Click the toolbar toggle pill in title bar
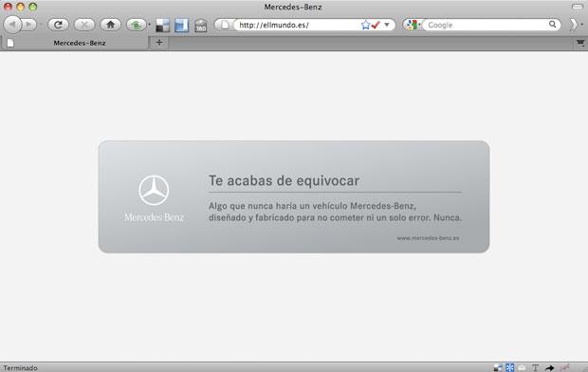The height and width of the screenshot is (372, 588). [x=578, y=7]
